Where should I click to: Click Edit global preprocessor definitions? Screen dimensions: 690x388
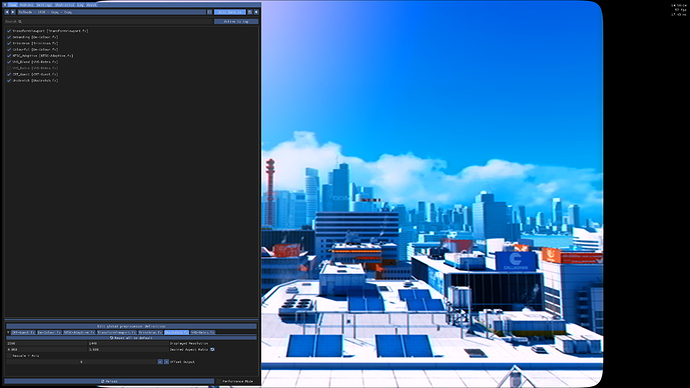(131, 326)
